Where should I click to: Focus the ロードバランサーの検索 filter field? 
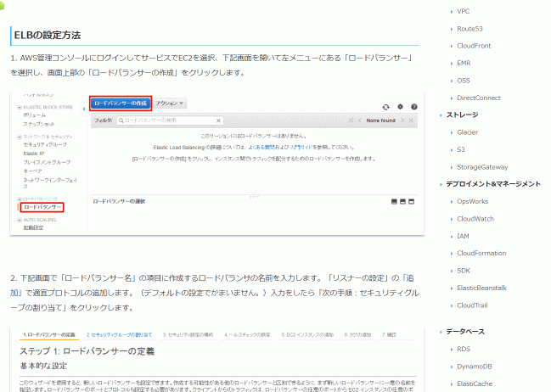point(170,120)
